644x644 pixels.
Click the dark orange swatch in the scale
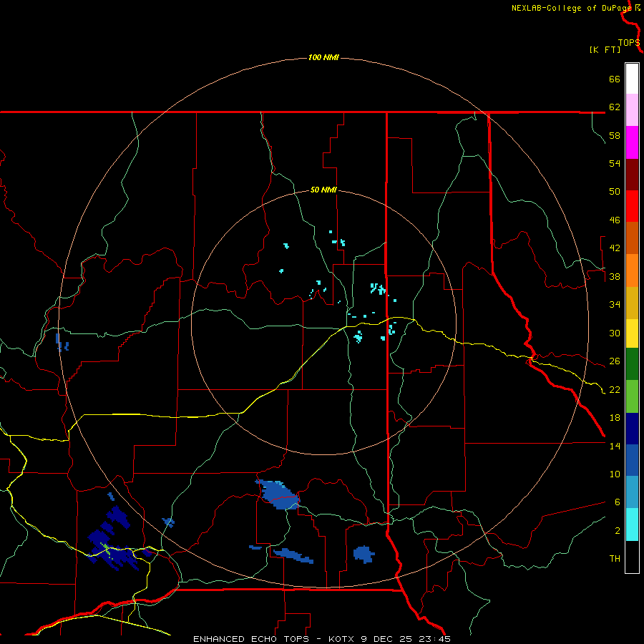[x=632, y=238]
